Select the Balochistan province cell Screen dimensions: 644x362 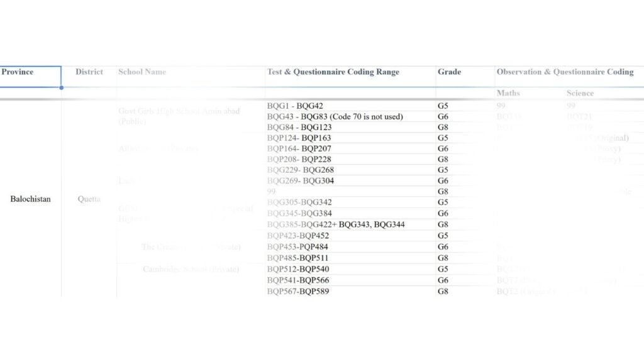pos(30,199)
